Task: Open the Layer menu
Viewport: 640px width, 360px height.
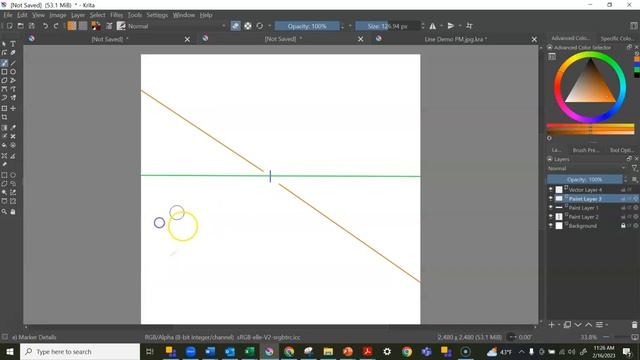Action: tap(78, 15)
